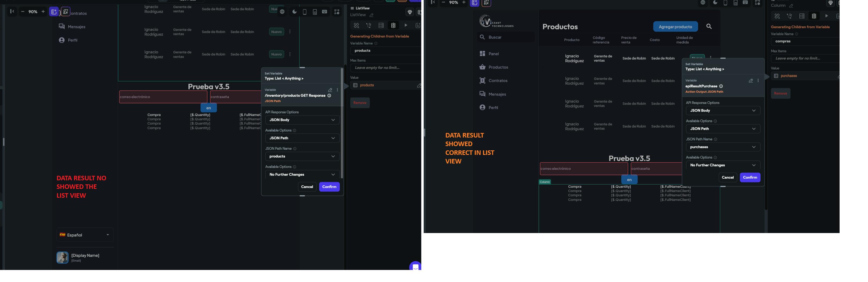Viewport: 868px width, 282px height.
Task: Open JSON Body dropdown in right popup
Action: click(x=723, y=110)
